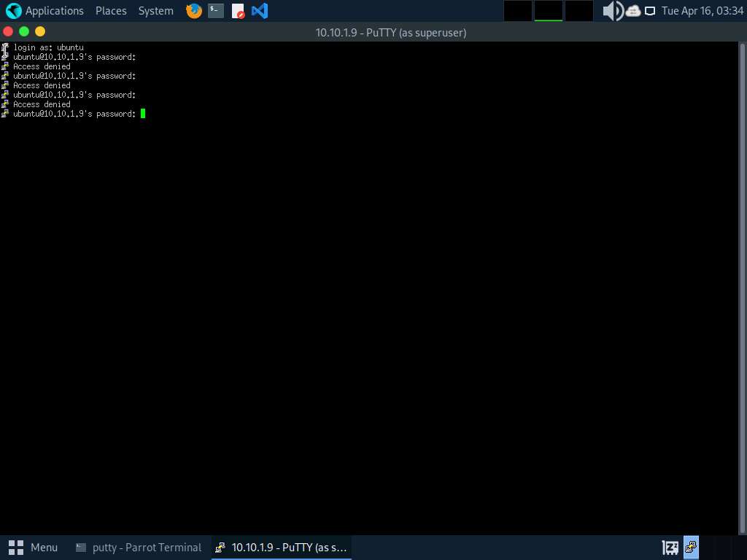747x560 pixels.
Task: Select the putty - Parrot Terminal taskbar entry
Action: (138, 547)
